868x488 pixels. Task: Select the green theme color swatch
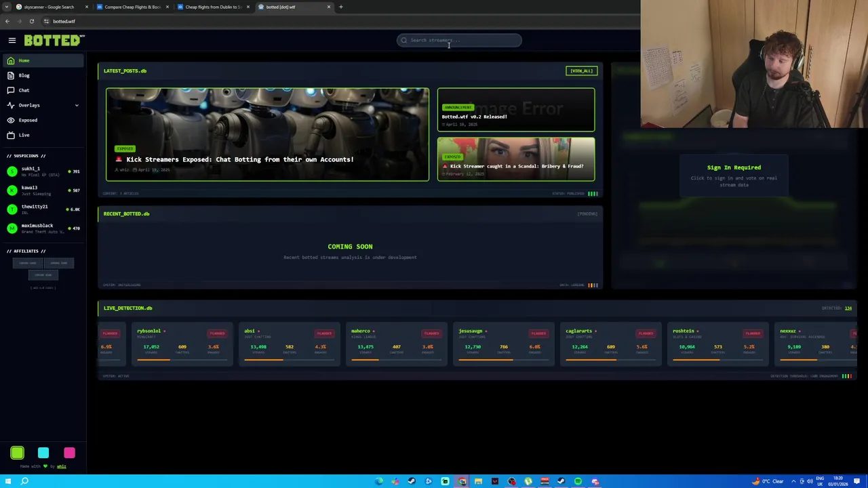click(18, 453)
